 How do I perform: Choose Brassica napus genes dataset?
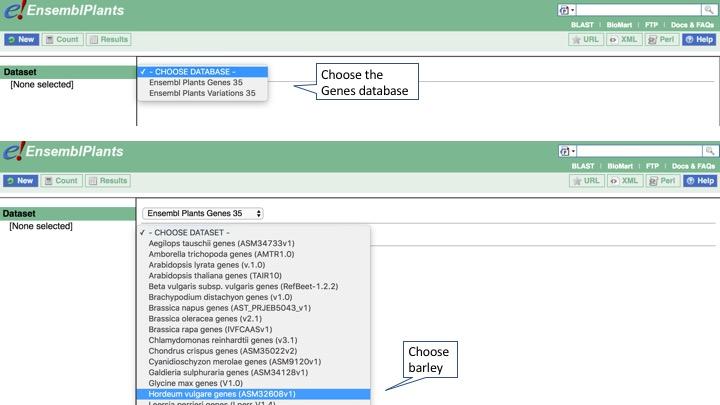(253, 308)
